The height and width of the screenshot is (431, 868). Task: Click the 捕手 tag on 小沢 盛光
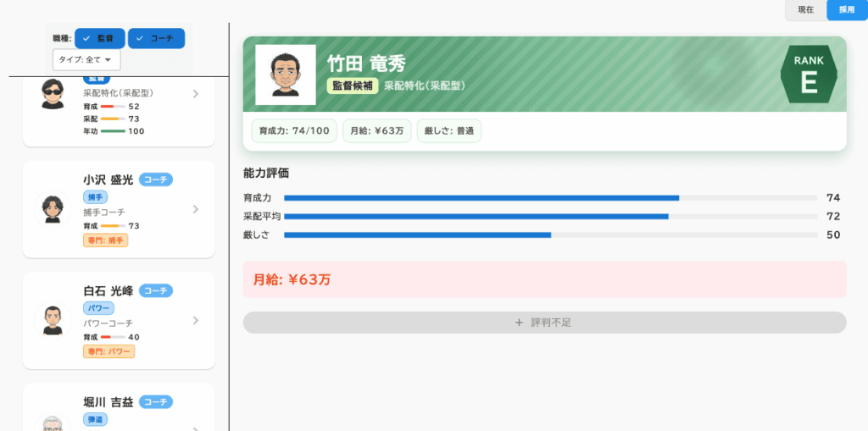[95, 196]
